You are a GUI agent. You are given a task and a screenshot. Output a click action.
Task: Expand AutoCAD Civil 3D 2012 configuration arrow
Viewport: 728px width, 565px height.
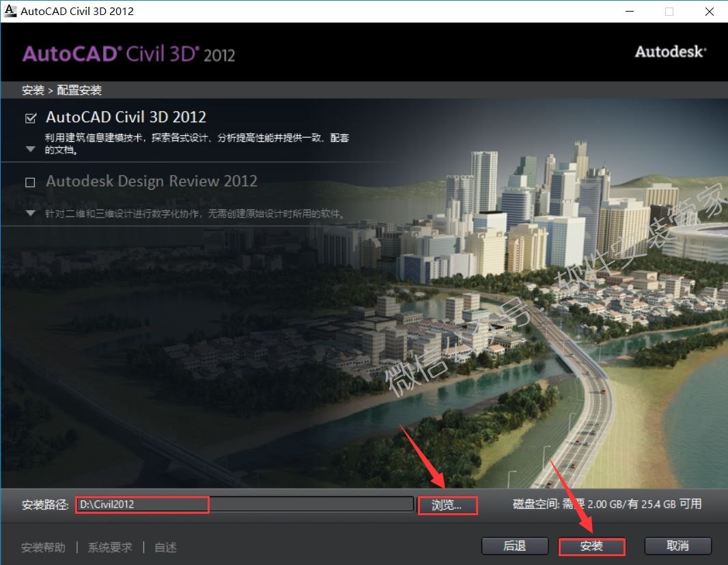[x=30, y=149]
